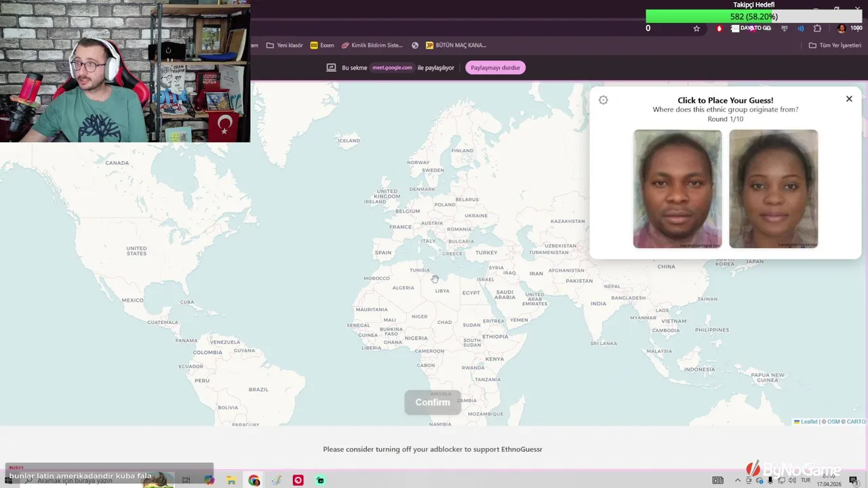Image resolution: width=868 pixels, height=488 pixels.
Task: Click the globe bookmark icon in bookmarks bar
Action: pyautogui.click(x=415, y=45)
